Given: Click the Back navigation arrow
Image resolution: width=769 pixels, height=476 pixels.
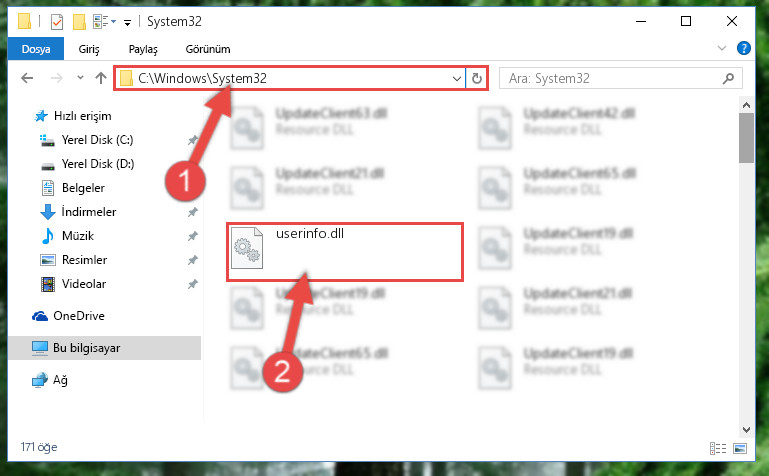Looking at the screenshot, I should click(27, 78).
